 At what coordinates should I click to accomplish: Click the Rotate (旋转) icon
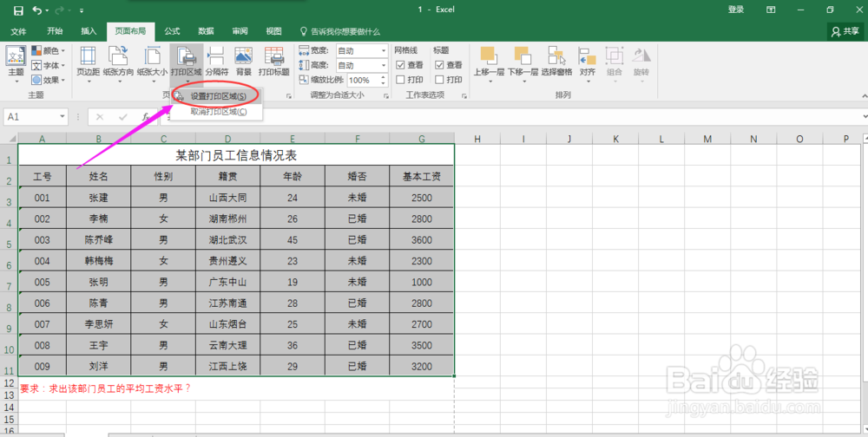pos(641,65)
